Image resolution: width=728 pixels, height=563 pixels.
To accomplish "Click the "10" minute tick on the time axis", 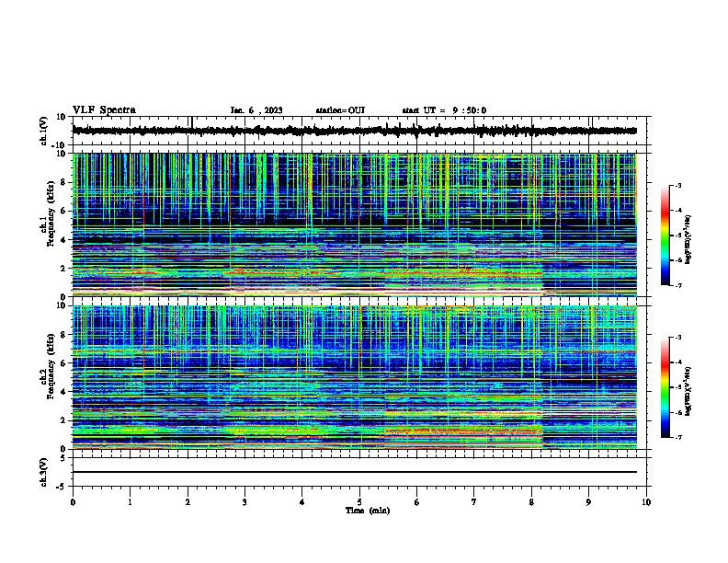I will click(646, 502).
